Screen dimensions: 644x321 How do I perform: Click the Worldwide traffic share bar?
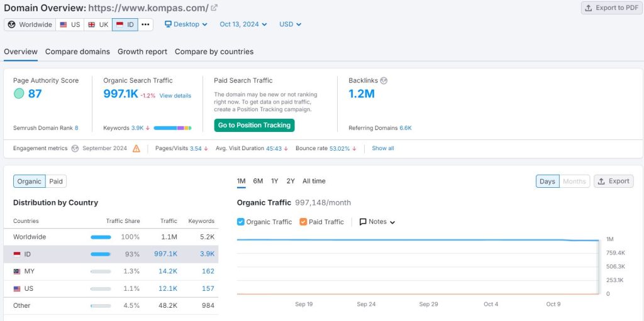[x=101, y=237]
